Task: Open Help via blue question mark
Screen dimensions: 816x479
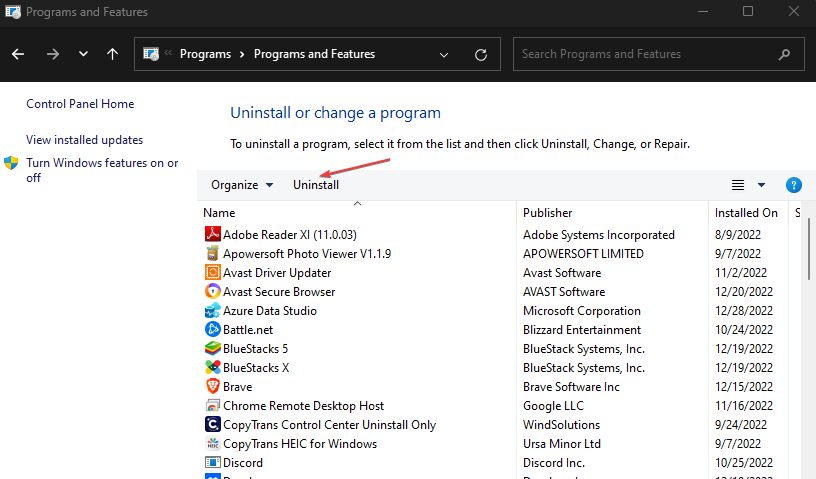Action: [x=794, y=185]
